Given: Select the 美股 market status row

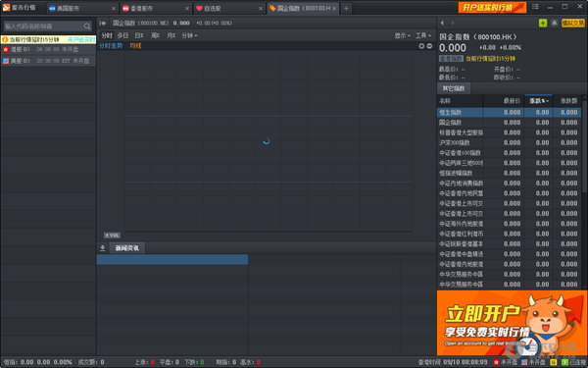Looking at the screenshot, I should click(48, 61).
